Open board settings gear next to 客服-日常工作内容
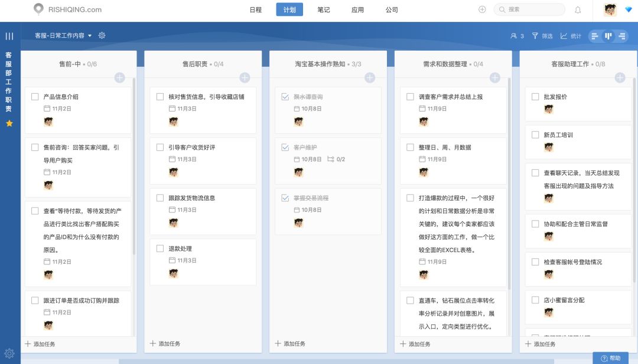638x364 pixels. (x=102, y=35)
